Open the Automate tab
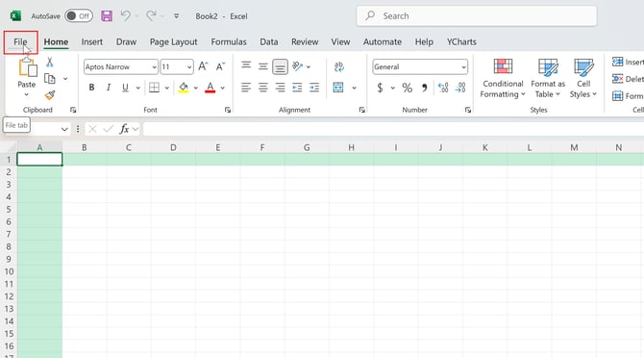644x358 pixels. point(383,42)
